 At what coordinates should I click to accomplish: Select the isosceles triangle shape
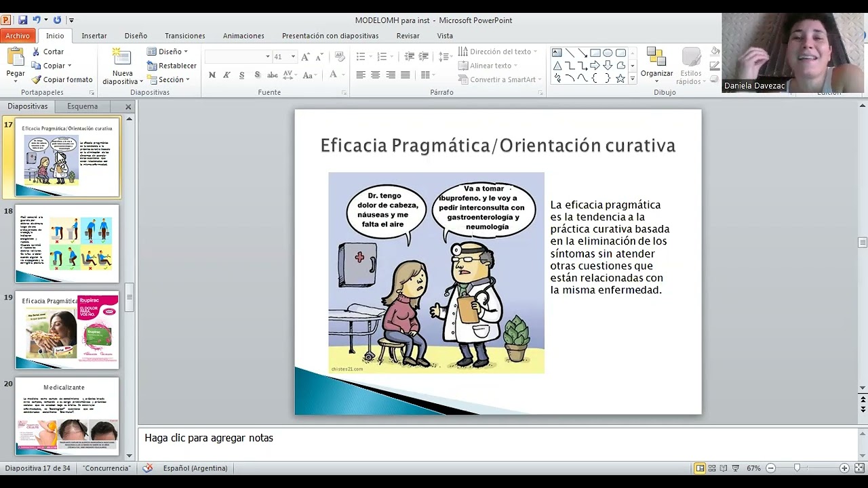(557, 66)
